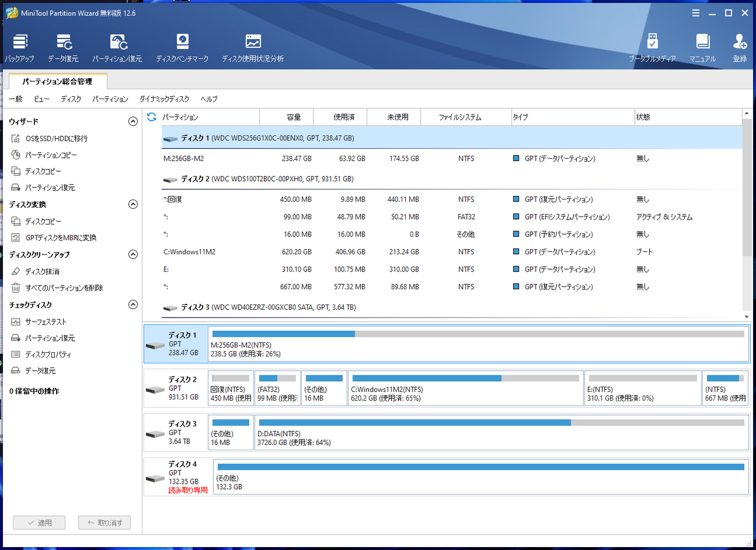Sort by 未使用 column header
The height and width of the screenshot is (550, 756).
[x=394, y=117]
